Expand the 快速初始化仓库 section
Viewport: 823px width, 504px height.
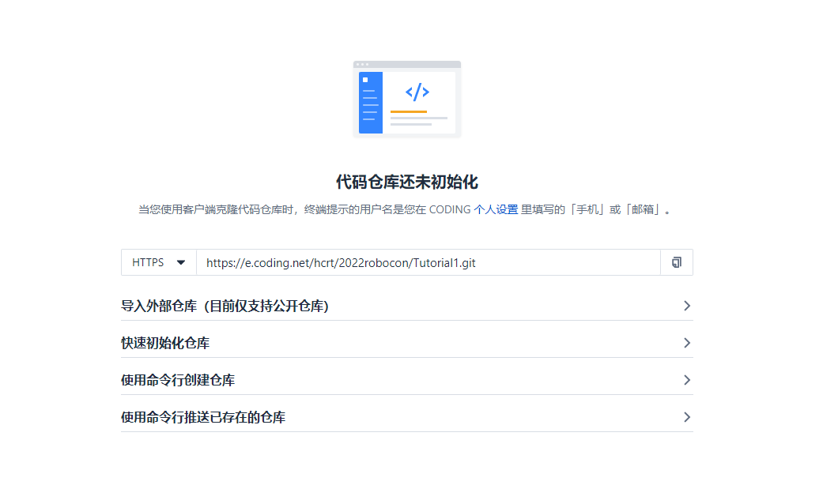(x=165, y=343)
